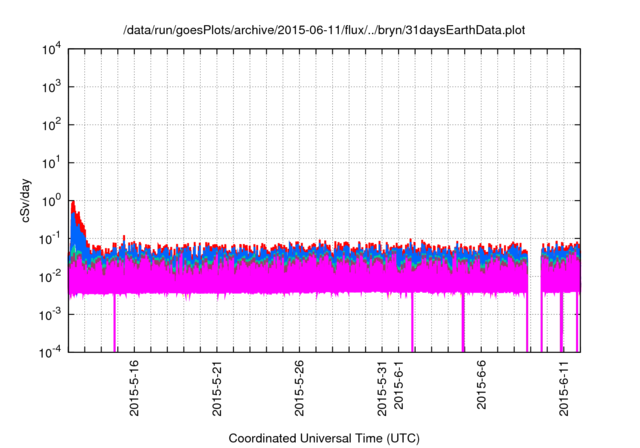The image size is (640, 448).
Task: Click the 10^1 y-axis tick label
Action: [x=51, y=163]
